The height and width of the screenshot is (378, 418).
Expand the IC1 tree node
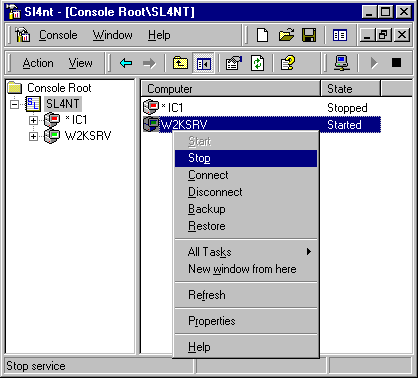(x=33, y=120)
